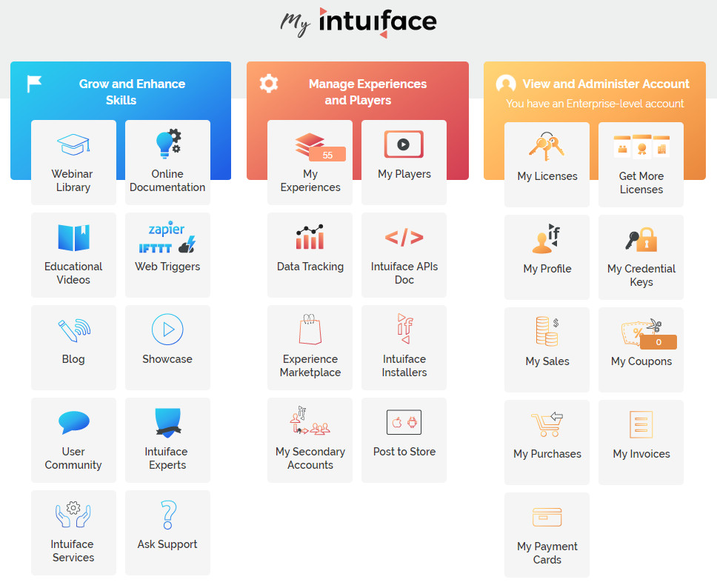Click the "Grow and Enhance Skills" heading

(132, 92)
